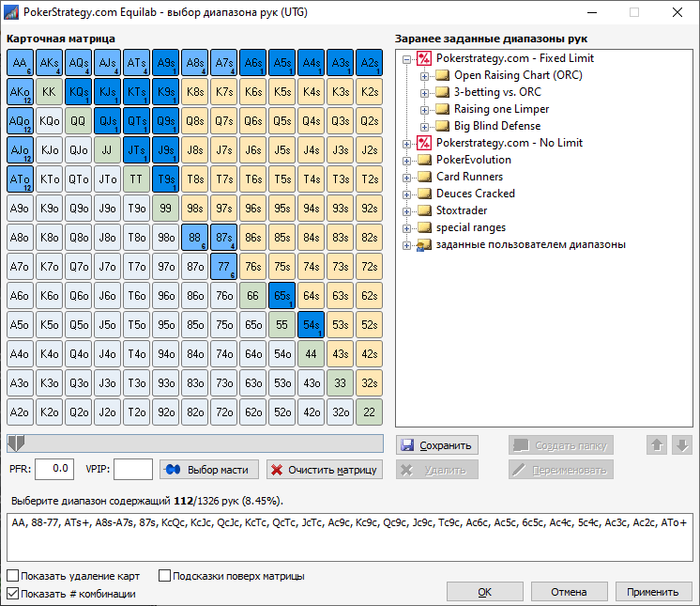700x606 pixels.
Task: Click the Equilab app icon in title bar
Action: [11, 12]
